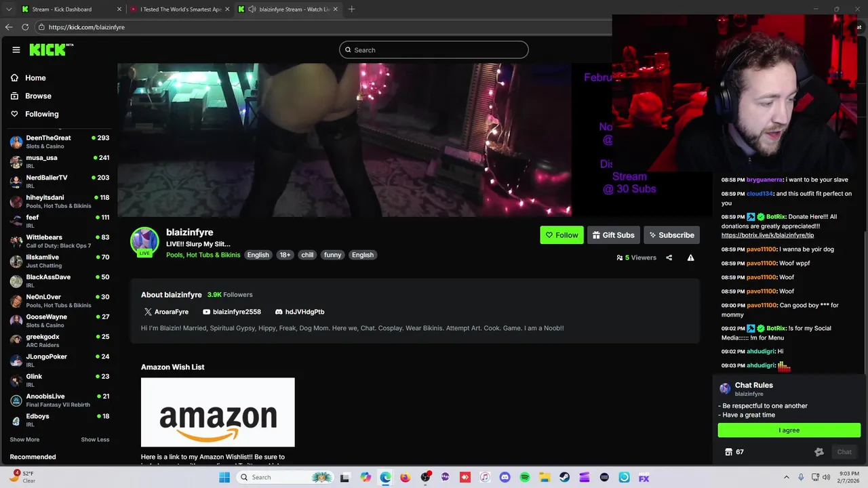
Task: Click the Kick search field
Action: pyautogui.click(x=434, y=49)
